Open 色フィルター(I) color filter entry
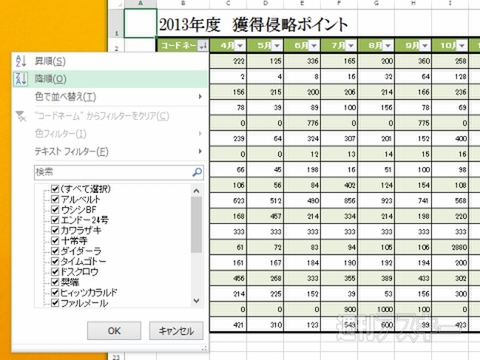The image size is (480, 360). (110, 134)
